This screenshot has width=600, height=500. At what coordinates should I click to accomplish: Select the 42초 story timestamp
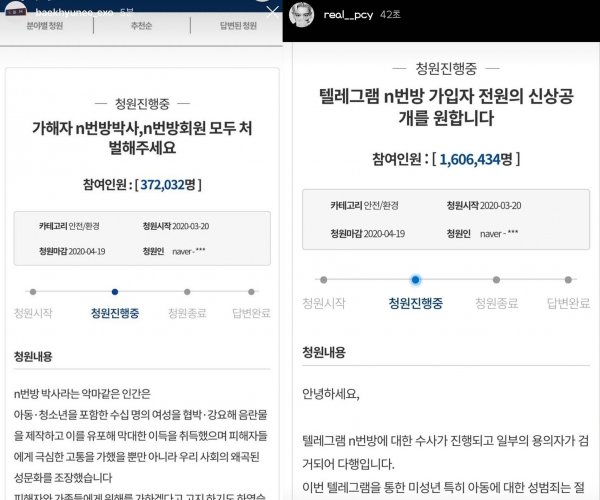[390, 15]
